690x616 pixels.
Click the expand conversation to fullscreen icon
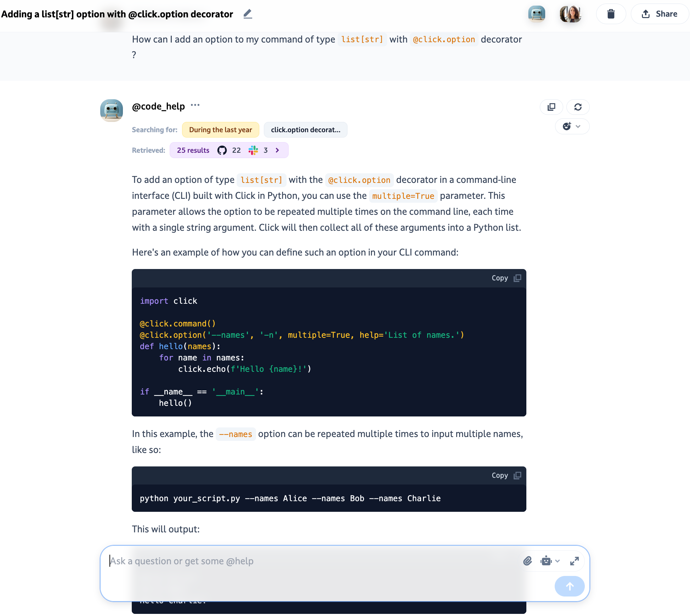click(x=573, y=560)
